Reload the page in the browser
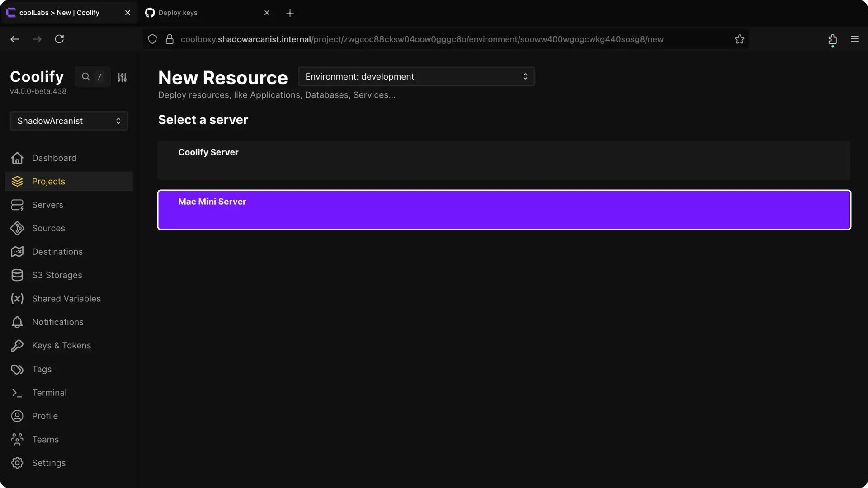The height and width of the screenshot is (488, 868). (x=59, y=39)
